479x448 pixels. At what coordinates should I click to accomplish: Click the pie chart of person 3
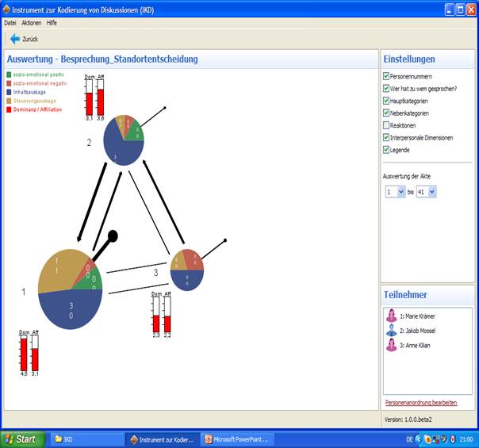[187, 270]
